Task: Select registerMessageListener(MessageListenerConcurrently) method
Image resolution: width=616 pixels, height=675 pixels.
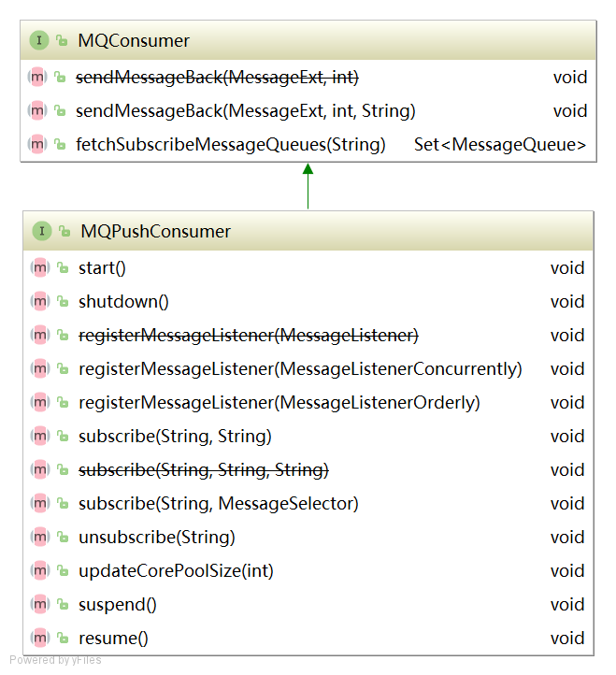Action: [300, 369]
